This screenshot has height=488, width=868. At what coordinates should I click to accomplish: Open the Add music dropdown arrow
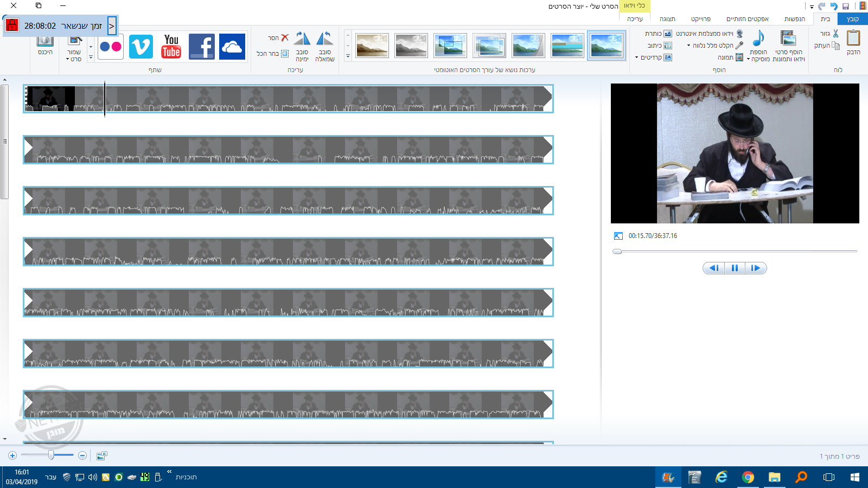pyautogui.click(x=749, y=59)
